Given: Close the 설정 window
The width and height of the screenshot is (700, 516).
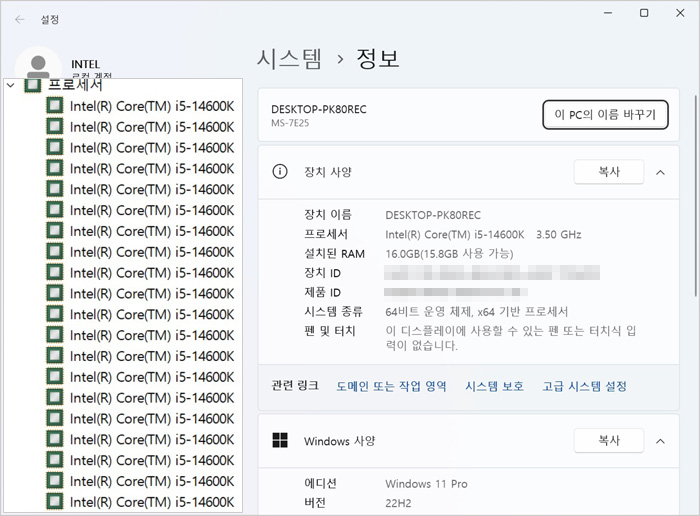Looking at the screenshot, I should click(x=680, y=13).
